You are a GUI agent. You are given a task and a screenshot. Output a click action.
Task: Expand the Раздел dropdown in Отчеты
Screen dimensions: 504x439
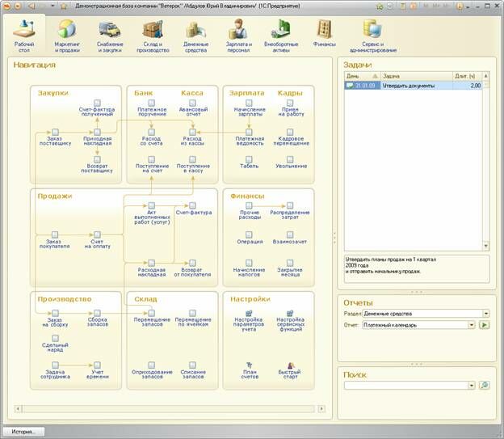486,313
